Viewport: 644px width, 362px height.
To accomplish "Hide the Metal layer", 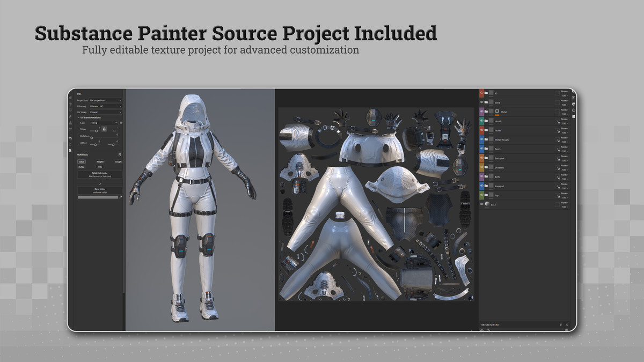I will pos(481,112).
